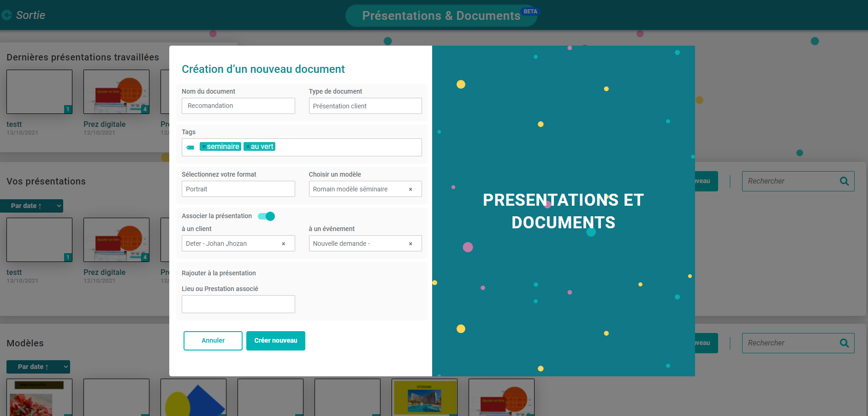Click the tag icon in Tags field
868x416 pixels.
pos(190,147)
